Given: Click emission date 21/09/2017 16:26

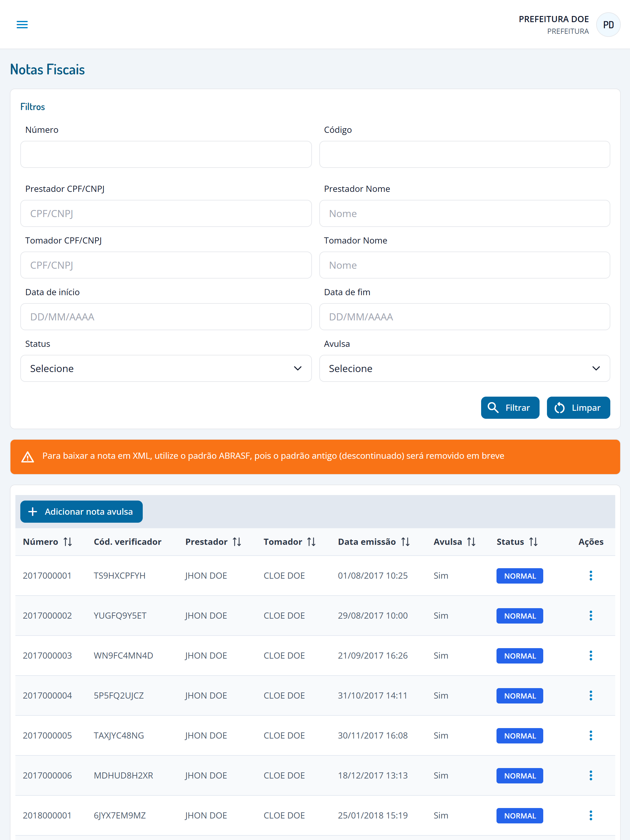Looking at the screenshot, I should click(373, 656).
